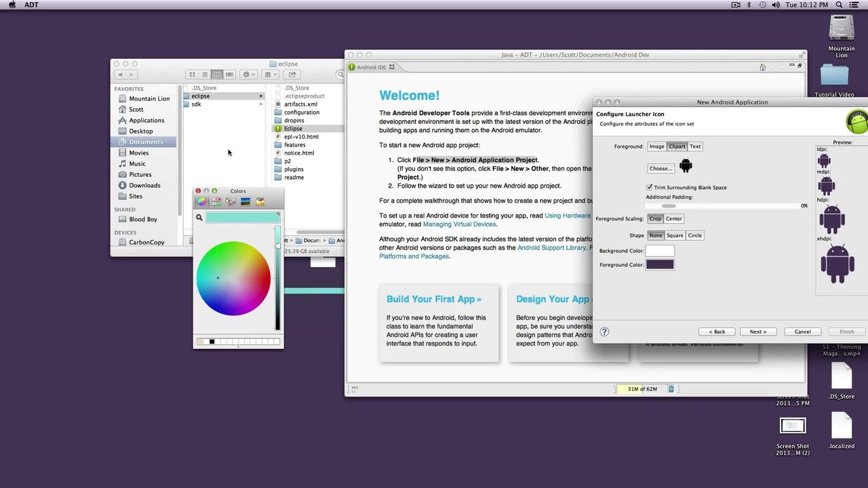Screen dimensions: 868x488
Task: Set foreground to Text
Action: point(695,146)
